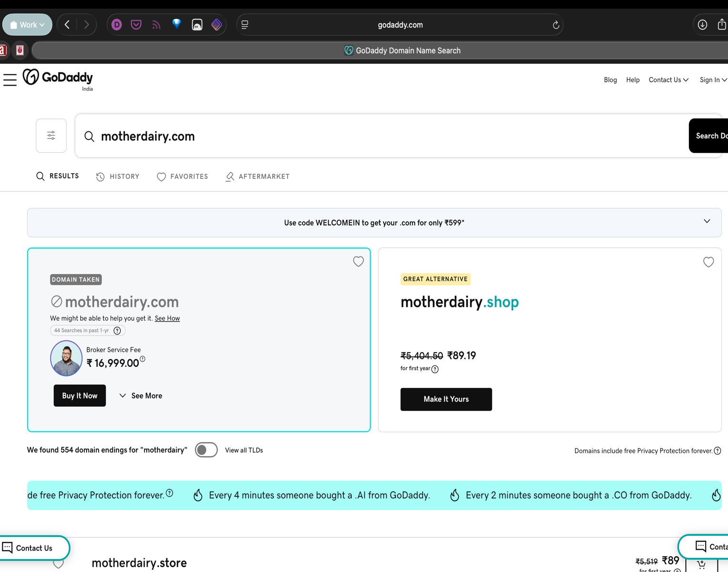This screenshot has width=728, height=572.
Task: Click the help icon after 'Privacy Protection forever.' above the ticker
Action: tap(718, 451)
